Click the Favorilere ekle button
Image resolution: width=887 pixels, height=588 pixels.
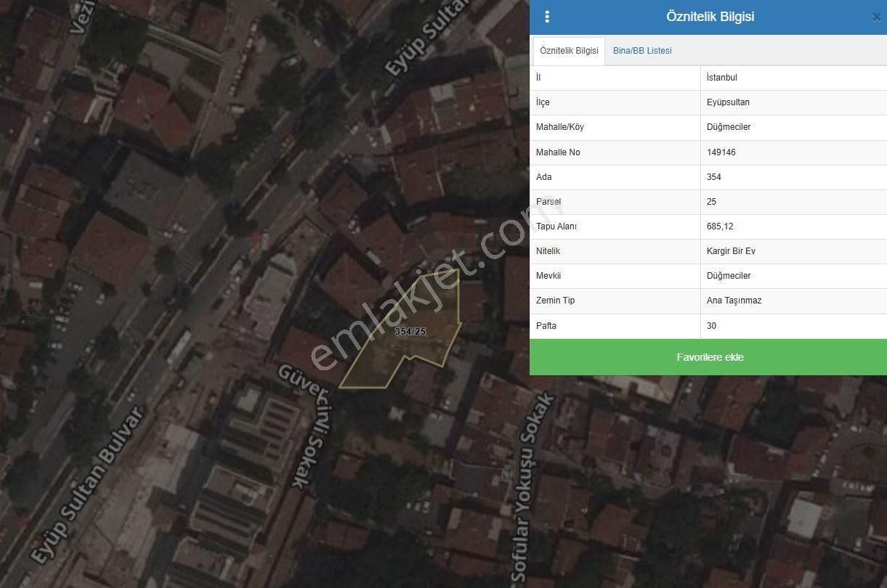[x=708, y=357]
